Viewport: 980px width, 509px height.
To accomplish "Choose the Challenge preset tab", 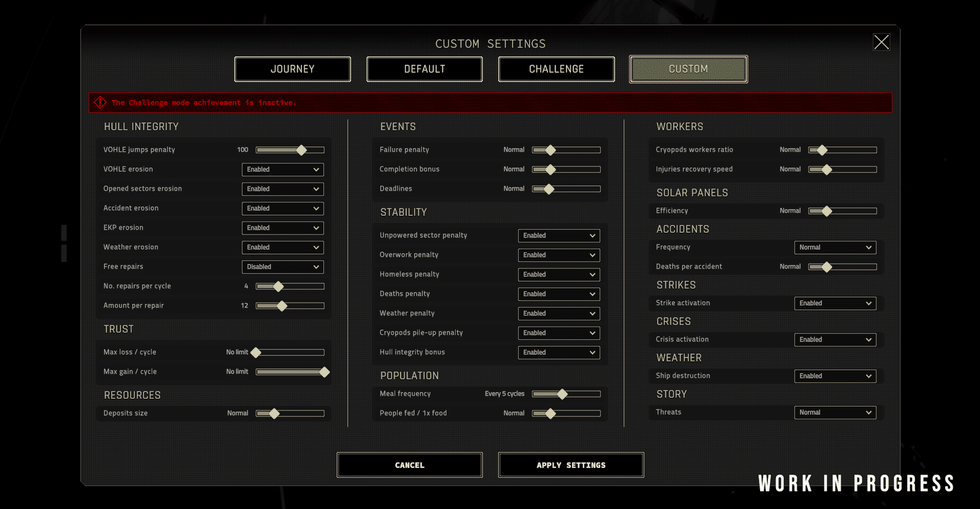I will [556, 69].
